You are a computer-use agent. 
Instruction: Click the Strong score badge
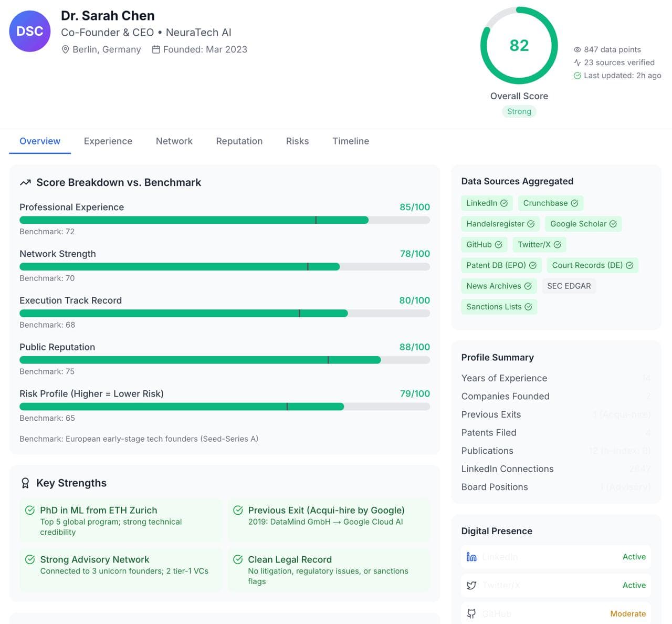[519, 111]
